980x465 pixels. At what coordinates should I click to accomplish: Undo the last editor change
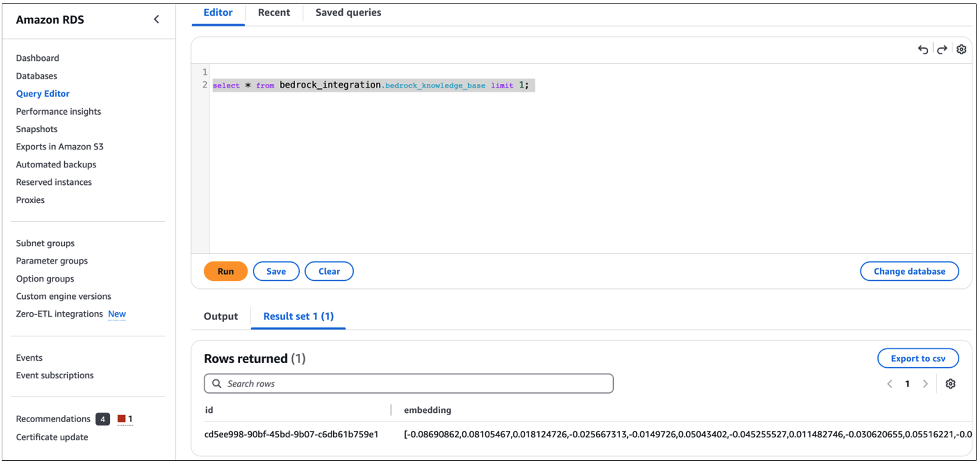click(923, 50)
